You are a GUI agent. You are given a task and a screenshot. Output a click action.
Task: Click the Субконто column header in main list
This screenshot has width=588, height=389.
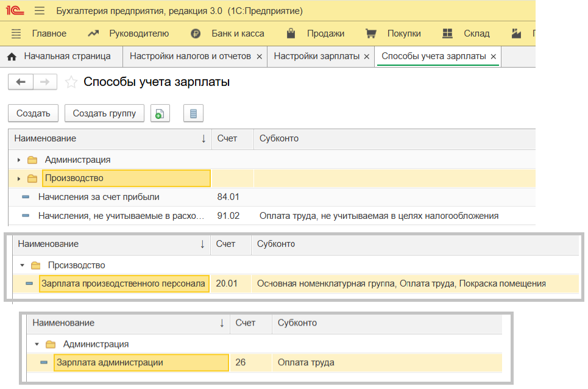(395, 139)
